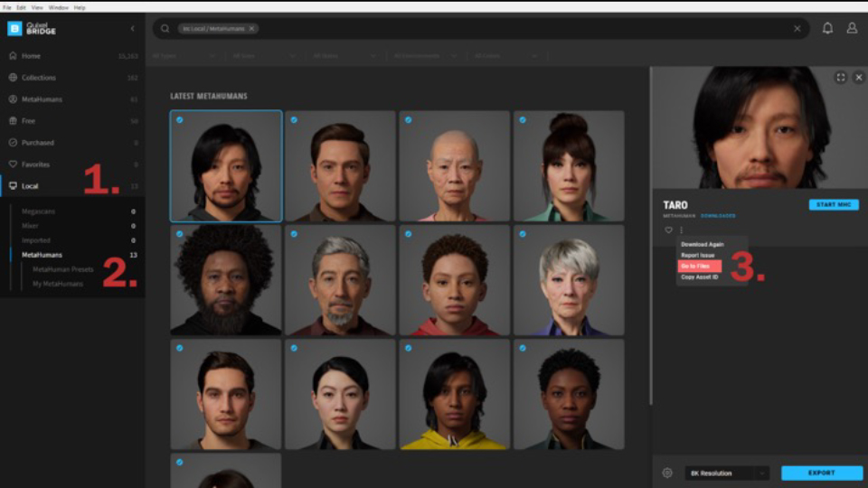Click the DOWNLOADED status label under Taro

click(x=718, y=216)
